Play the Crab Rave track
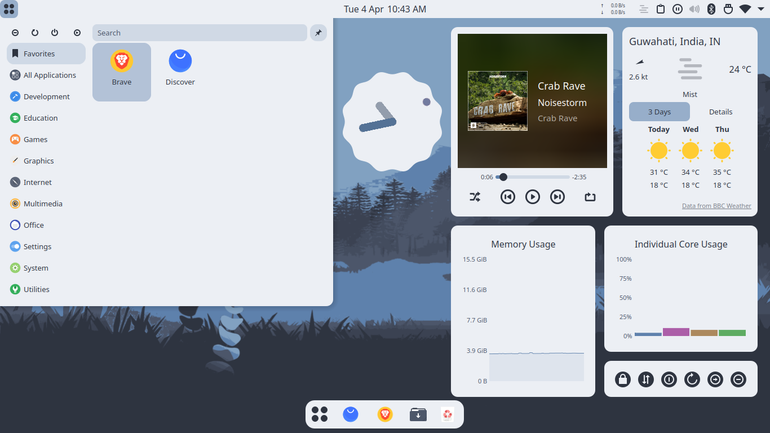This screenshot has width=770, height=433. [532, 197]
